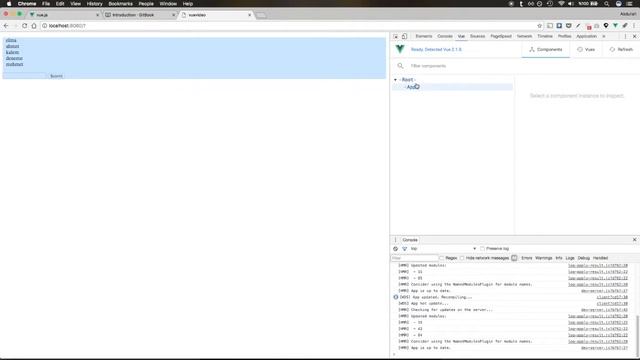Open the PageSpeed devtools tab
The width and height of the screenshot is (640, 360).
pyautogui.click(x=501, y=36)
